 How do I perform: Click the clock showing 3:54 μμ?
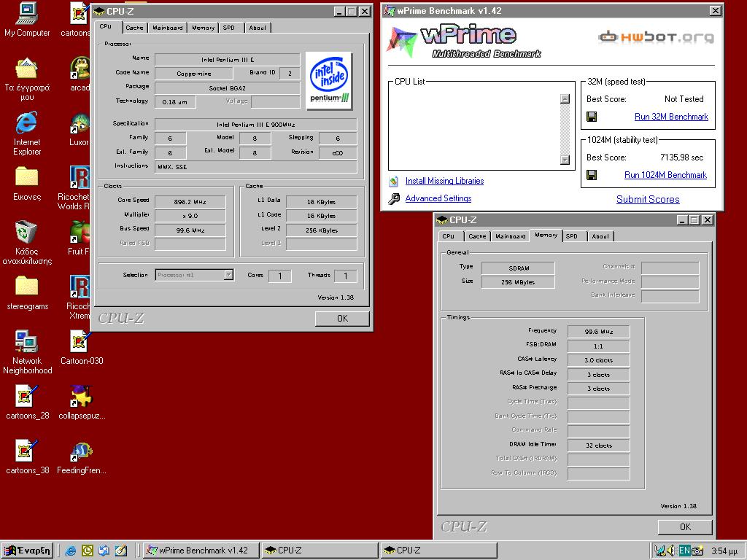pos(724,551)
